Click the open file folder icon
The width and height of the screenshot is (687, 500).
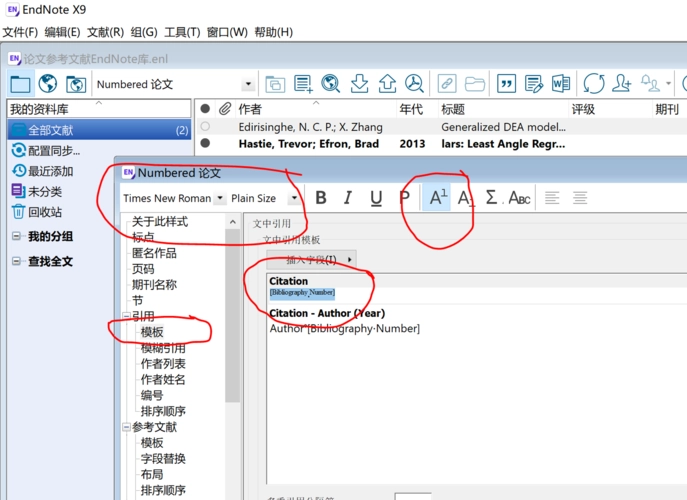pyautogui.click(x=475, y=84)
